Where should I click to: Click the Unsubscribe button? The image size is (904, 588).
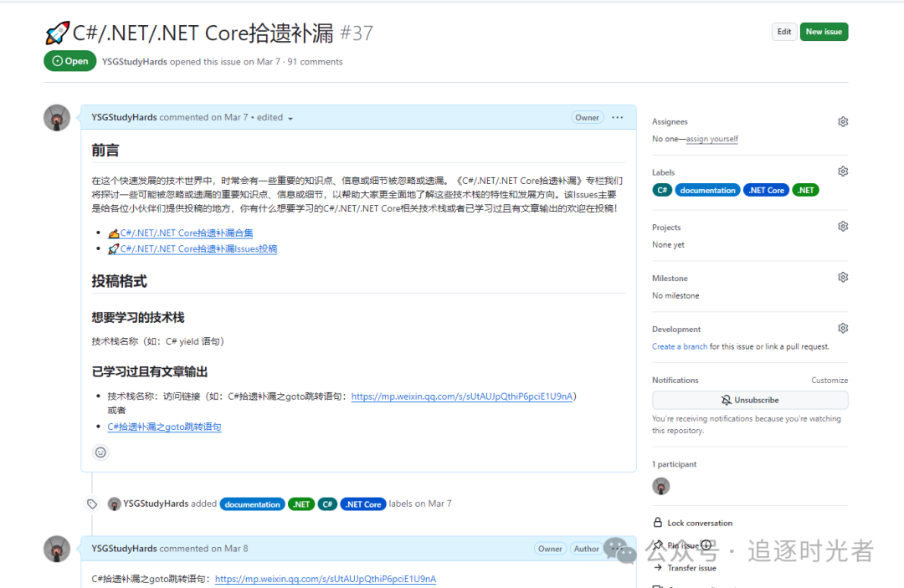click(x=749, y=401)
